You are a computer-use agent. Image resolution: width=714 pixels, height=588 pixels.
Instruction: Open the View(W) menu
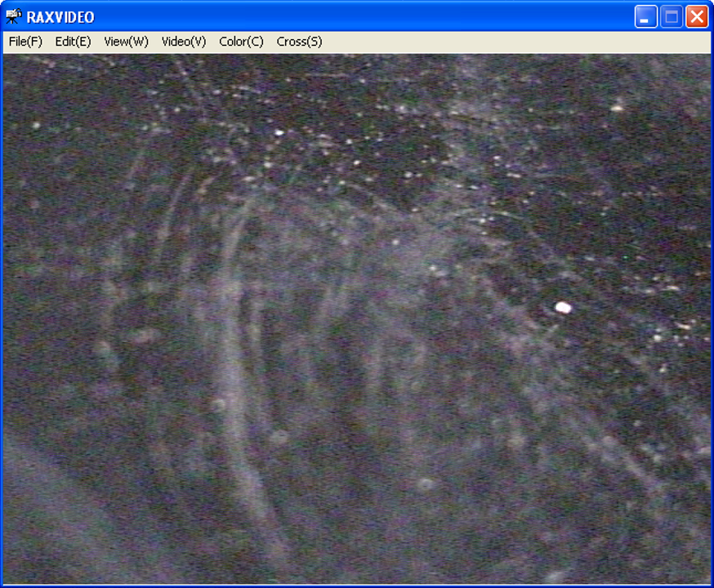[x=126, y=42]
